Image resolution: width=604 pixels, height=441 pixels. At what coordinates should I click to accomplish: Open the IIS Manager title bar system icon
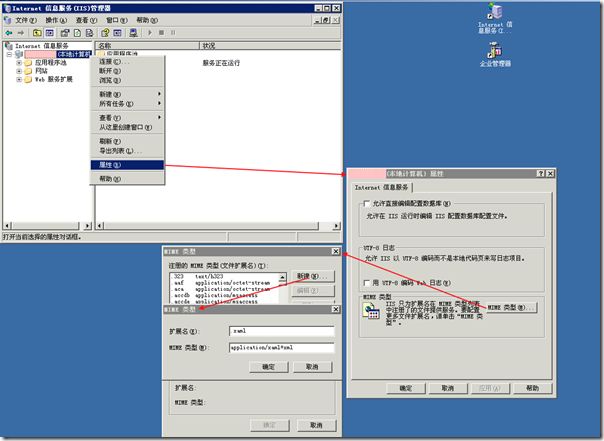click(7, 8)
